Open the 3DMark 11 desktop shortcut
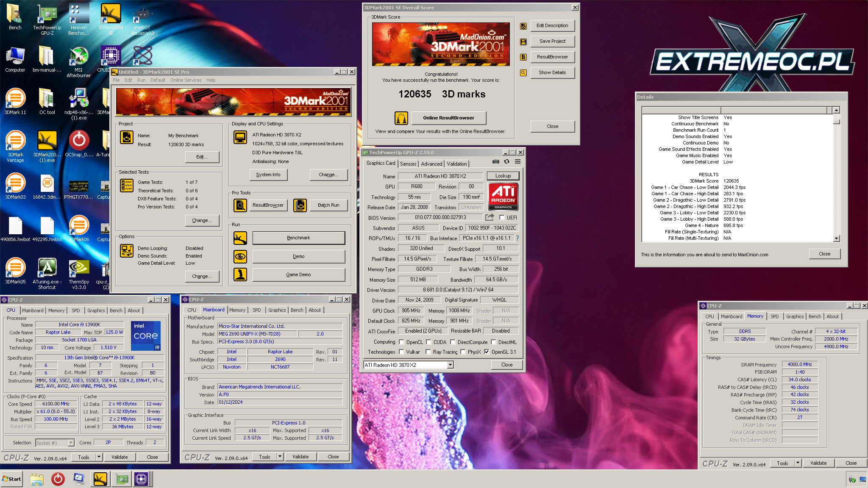 [x=15, y=102]
